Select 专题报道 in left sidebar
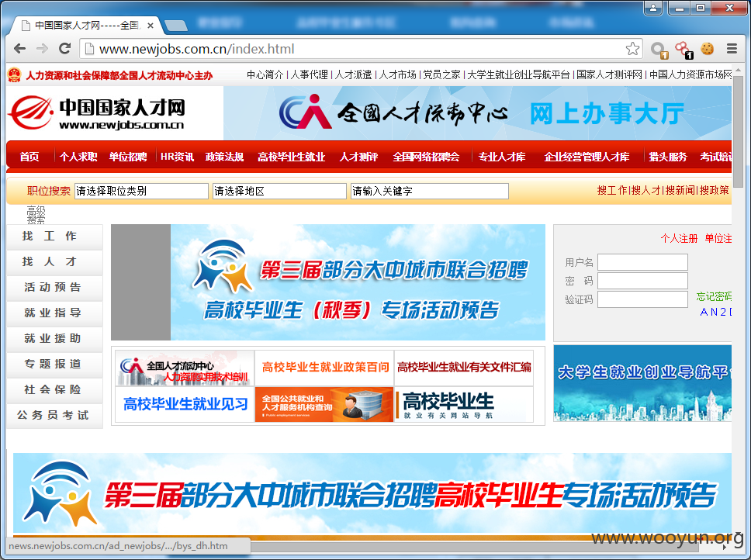Viewport: 751px width, 560px height. click(54, 364)
